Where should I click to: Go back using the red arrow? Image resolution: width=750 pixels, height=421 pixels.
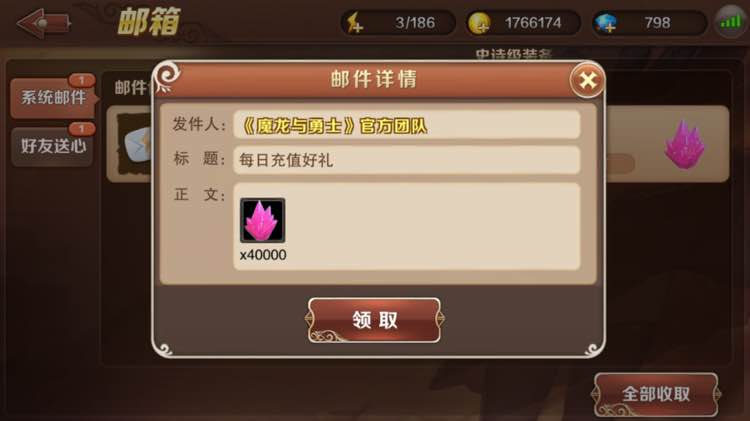click(44, 22)
